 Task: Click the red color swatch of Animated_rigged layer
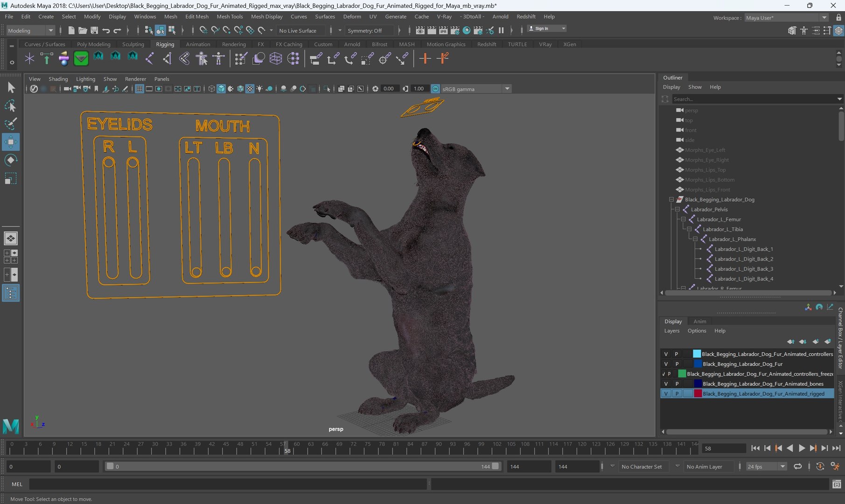coord(698,393)
